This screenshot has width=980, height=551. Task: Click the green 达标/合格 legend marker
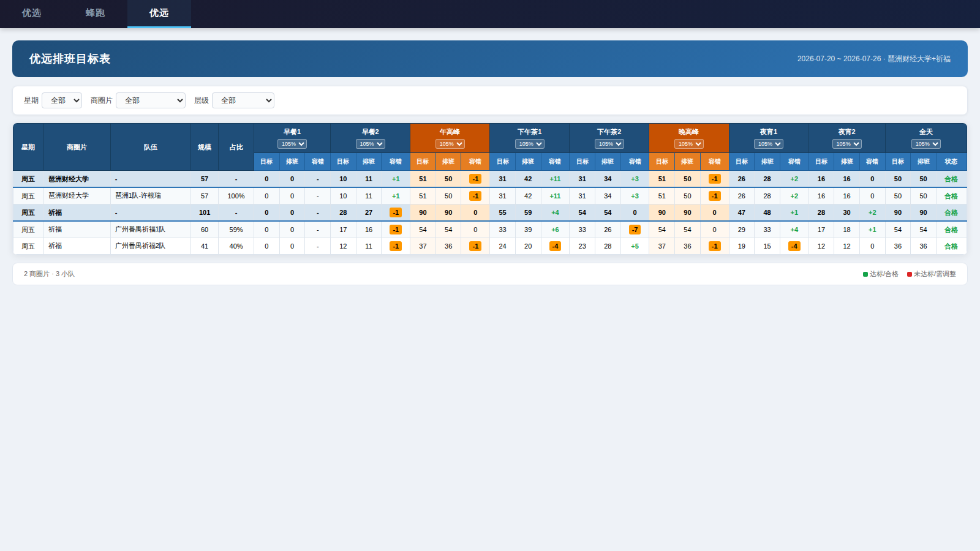(865, 274)
